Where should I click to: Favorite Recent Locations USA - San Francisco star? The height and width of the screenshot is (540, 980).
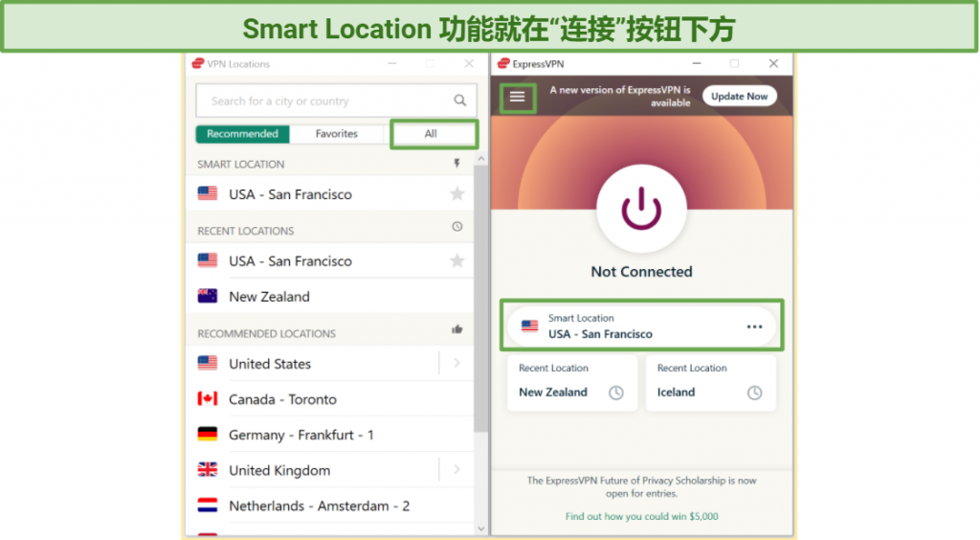[457, 260]
